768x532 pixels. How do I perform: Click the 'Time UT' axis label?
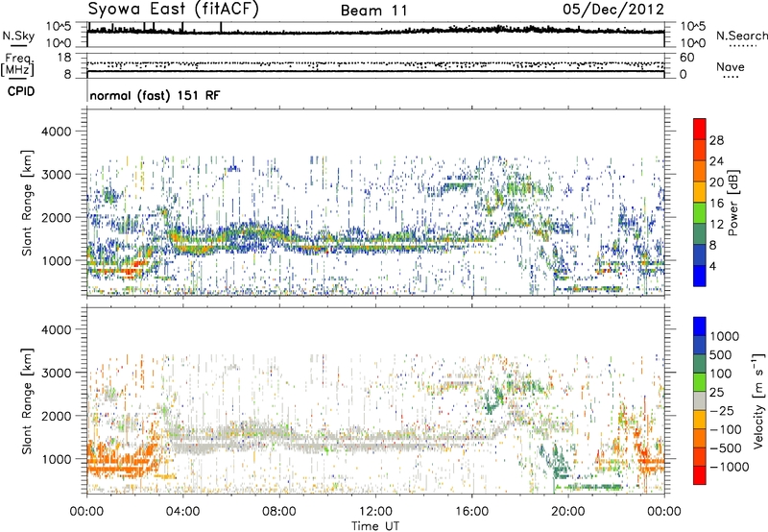coord(375,526)
